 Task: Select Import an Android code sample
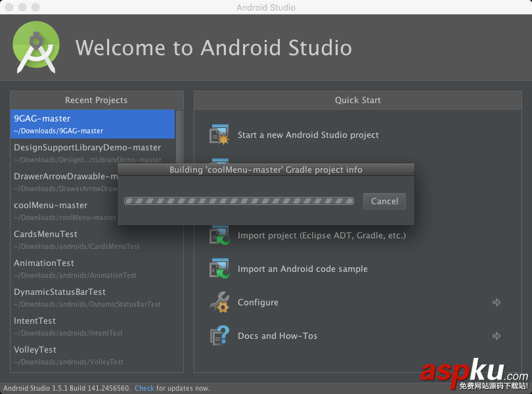pos(302,269)
